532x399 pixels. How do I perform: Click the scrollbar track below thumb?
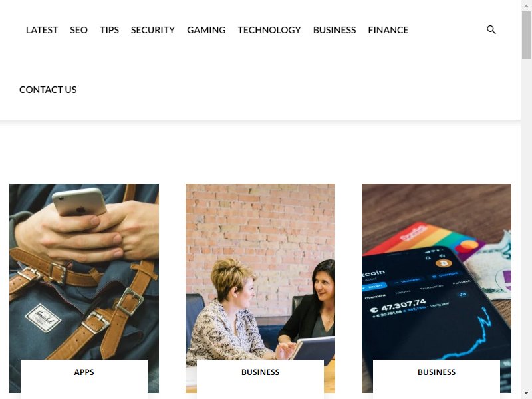click(526, 224)
